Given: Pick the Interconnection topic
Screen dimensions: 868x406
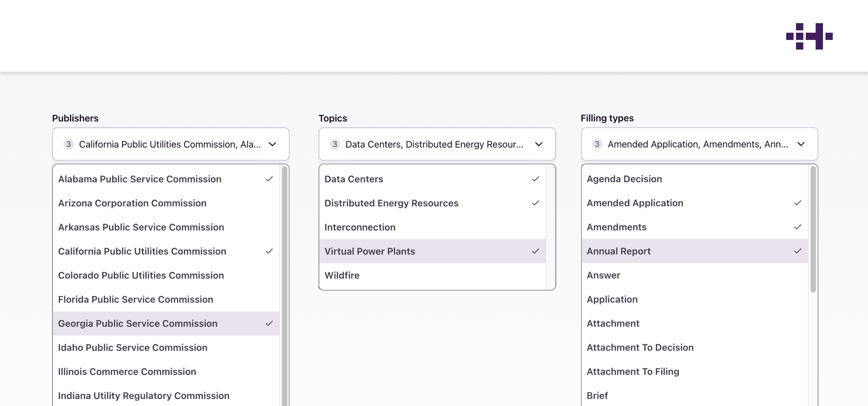Looking at the screenshot, I should pos(432,227).
